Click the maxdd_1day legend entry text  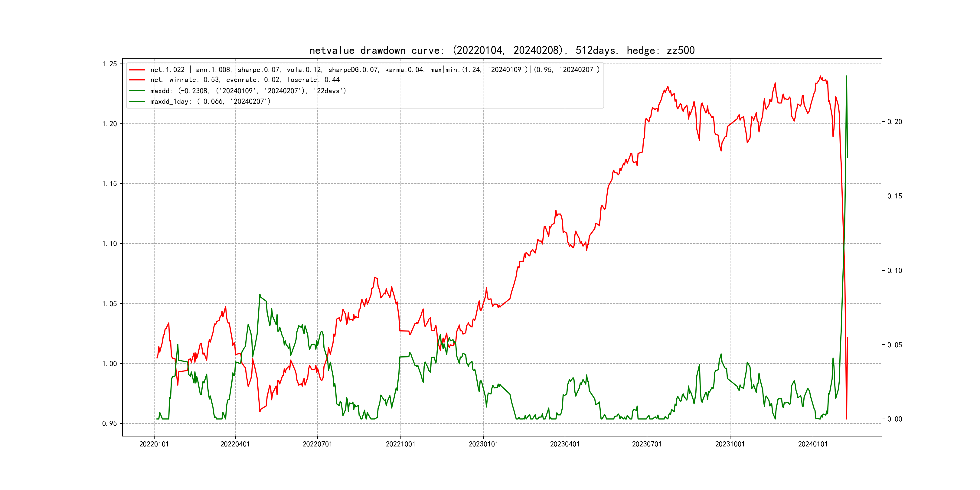coord(210,102)
